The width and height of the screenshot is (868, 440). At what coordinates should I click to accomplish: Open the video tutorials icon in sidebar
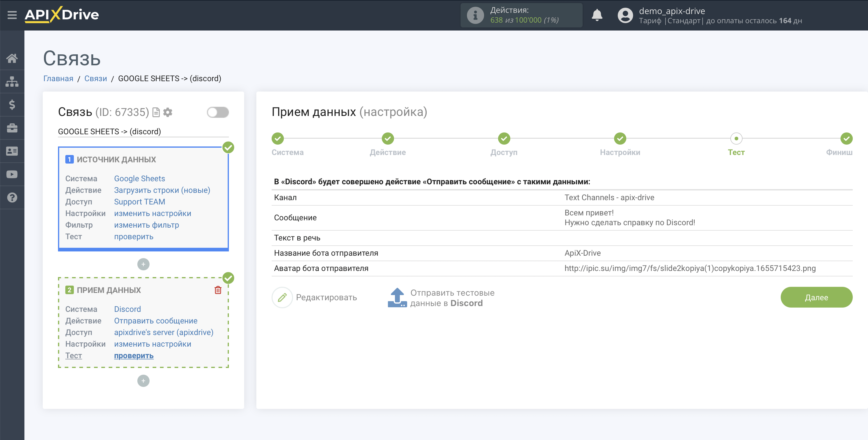(x=12, y=175)
